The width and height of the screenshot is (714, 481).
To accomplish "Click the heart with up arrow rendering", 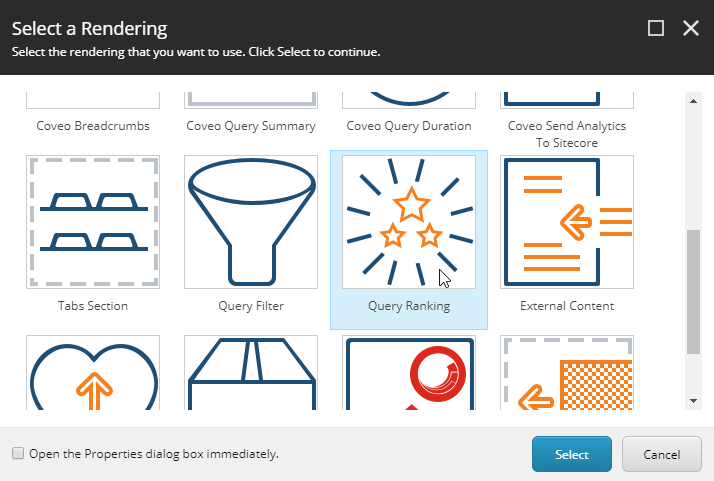I will click(93, 373).
